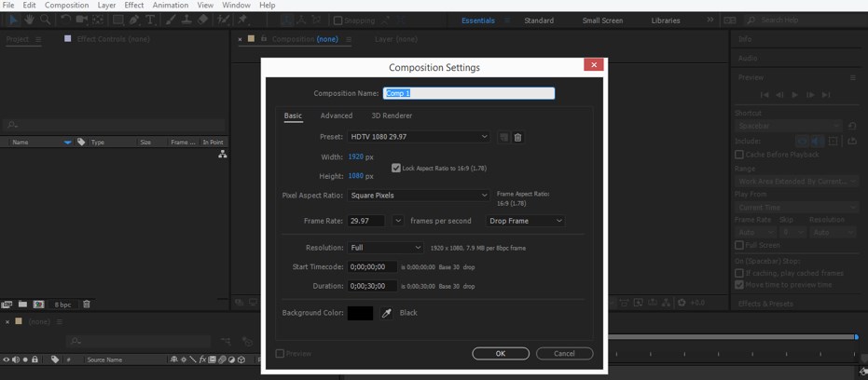Jump to last frame in Preview panel
Image resolution: width=868 pixels, height=380 pixels.
click(826, 95)
